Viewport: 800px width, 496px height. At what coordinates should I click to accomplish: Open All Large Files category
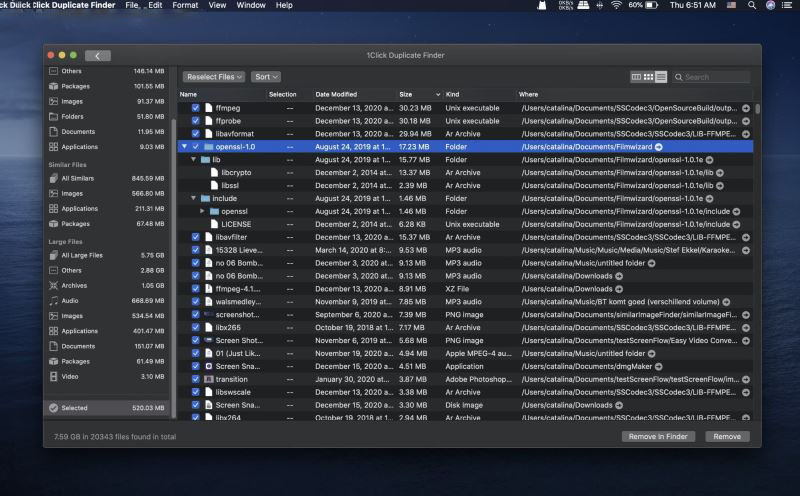107,255
